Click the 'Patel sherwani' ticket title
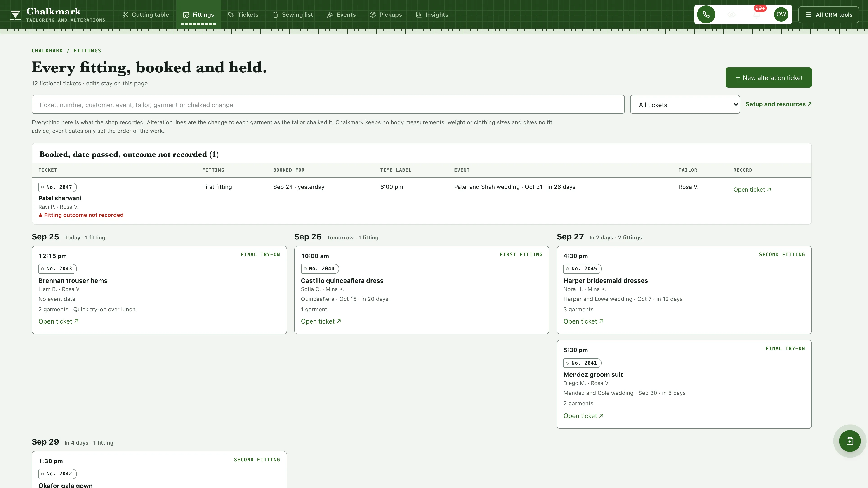Image resolution: width=868 pixels, height=488 pixels. (60, 198)
